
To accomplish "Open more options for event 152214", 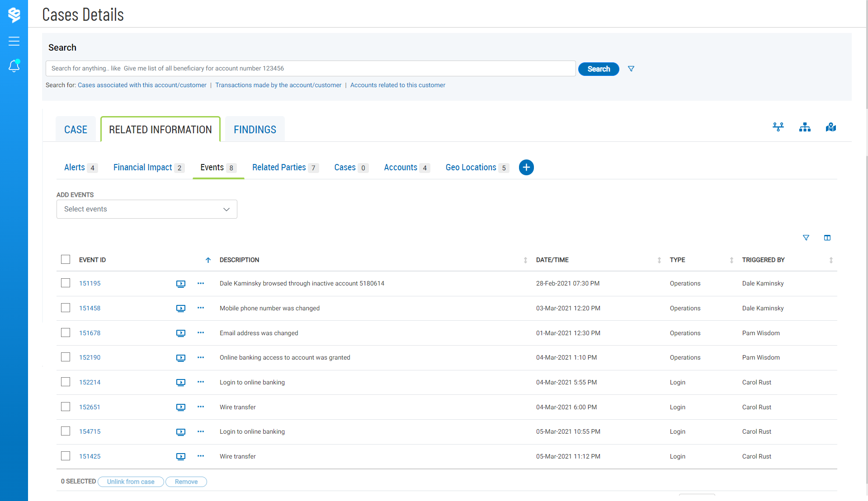I will point(201,382).
